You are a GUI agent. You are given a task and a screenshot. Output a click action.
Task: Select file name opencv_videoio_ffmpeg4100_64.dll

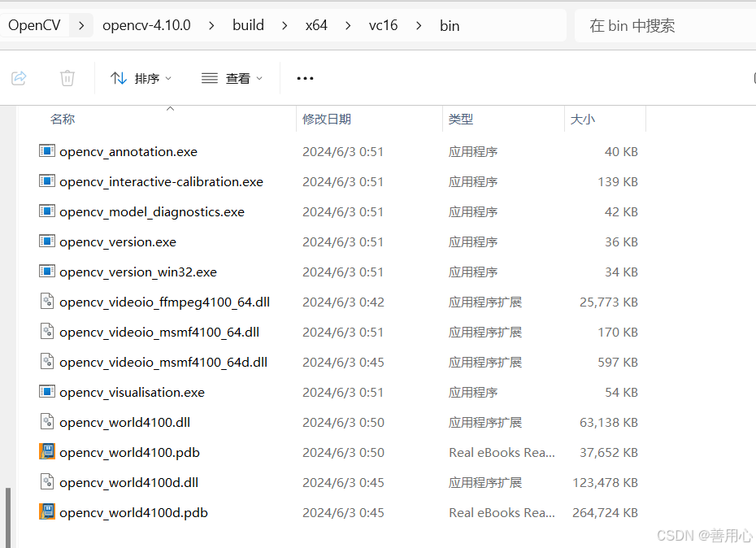(164, 302)
